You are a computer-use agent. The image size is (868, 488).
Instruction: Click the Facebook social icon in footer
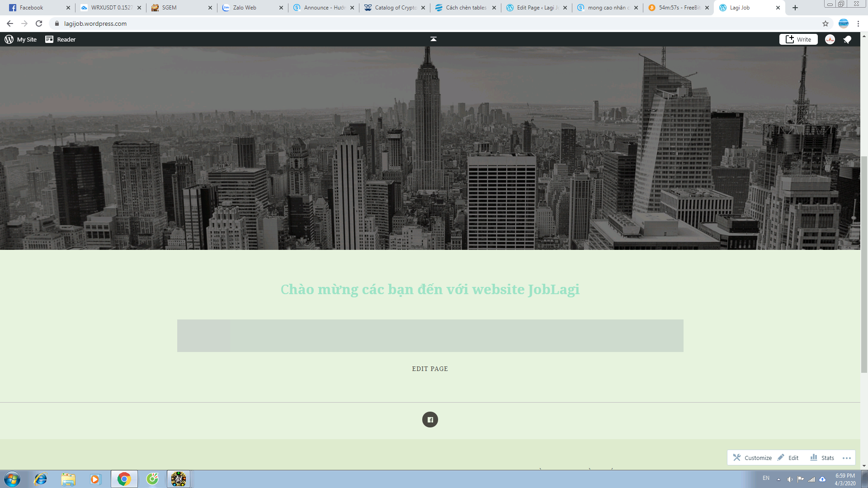pyautogui.click(x=430, y=420)
